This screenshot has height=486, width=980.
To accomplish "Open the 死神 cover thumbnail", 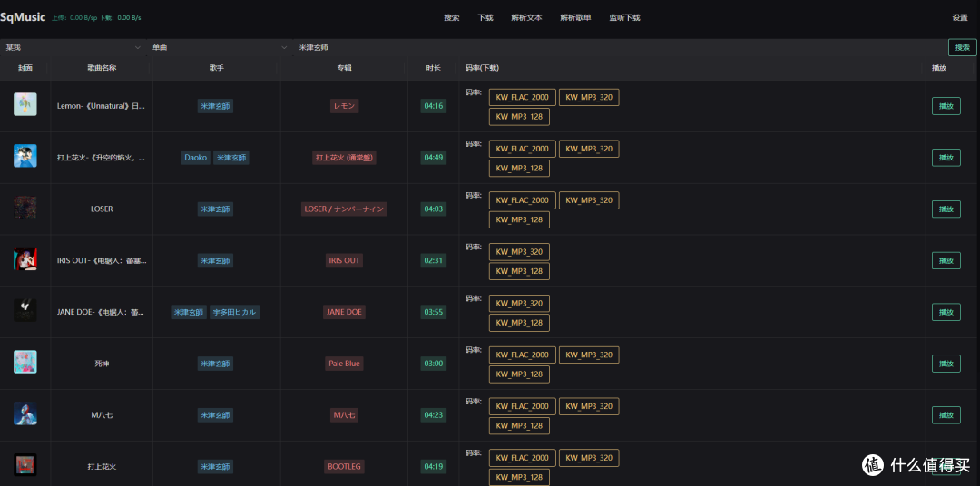I will coord(25,362).
